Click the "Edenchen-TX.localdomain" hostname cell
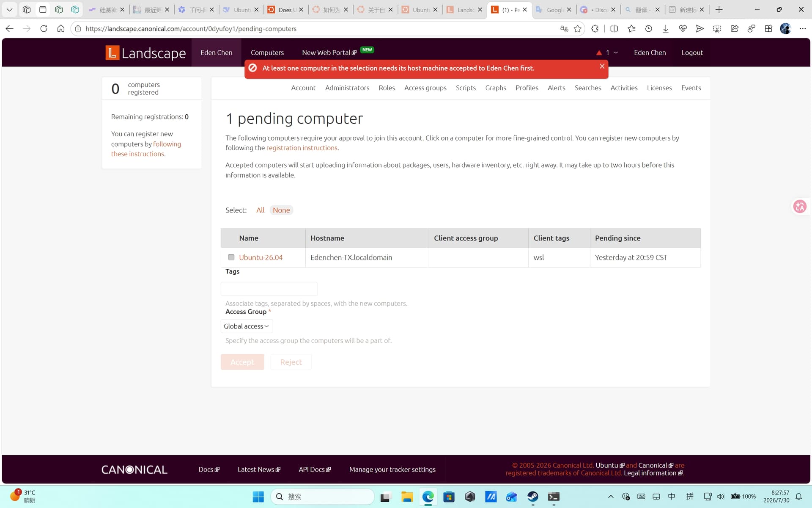 [367, 257]
